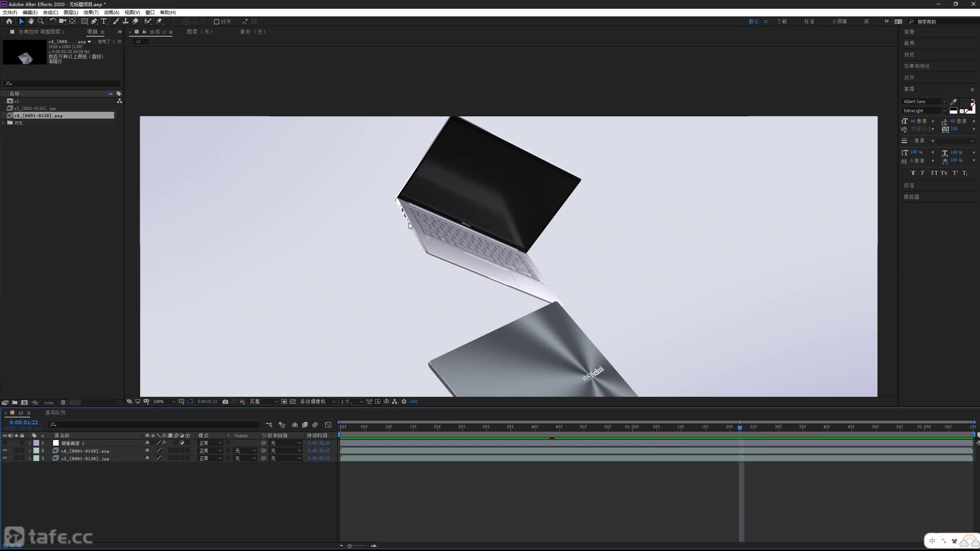Image resolution: width=980 pixels, height=551 pixels.
Task: Click the Home icon in toolbar
Action: coord(9,21)
